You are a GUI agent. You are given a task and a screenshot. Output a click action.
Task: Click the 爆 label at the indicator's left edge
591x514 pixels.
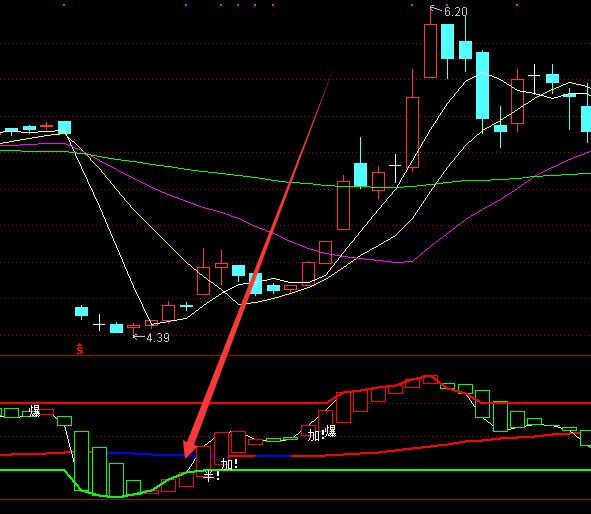click(34, 411)
